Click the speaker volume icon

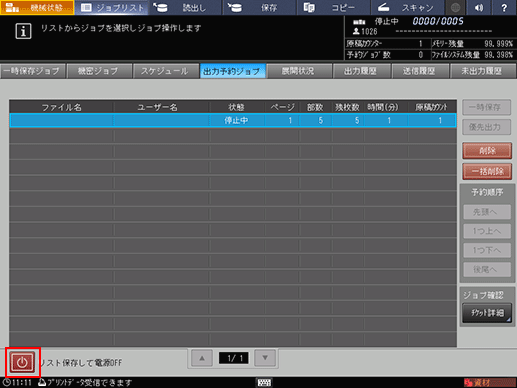point(479,7)
